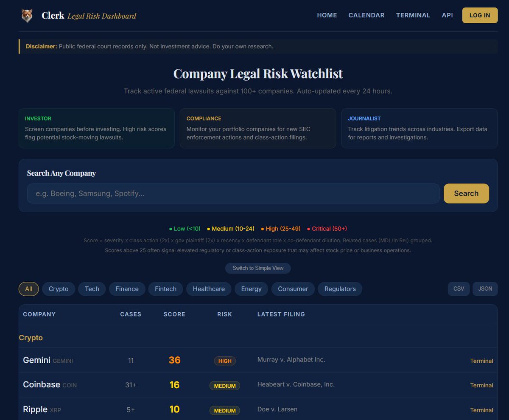
Task: Export the table as CSV
Action: [x=459, y=288]
